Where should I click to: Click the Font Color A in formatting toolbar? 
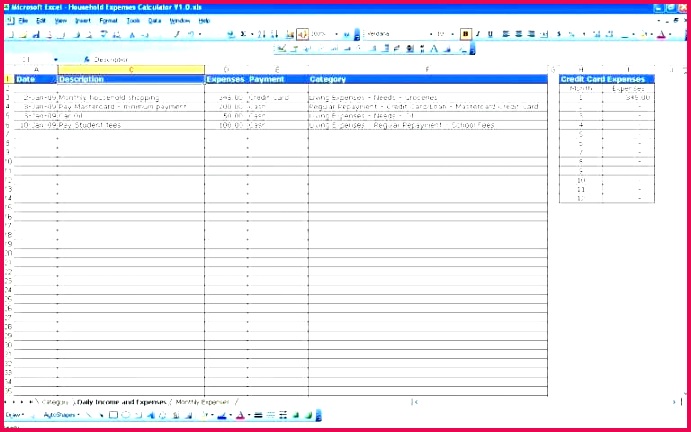pyautogui.click(x=661, y=34)
